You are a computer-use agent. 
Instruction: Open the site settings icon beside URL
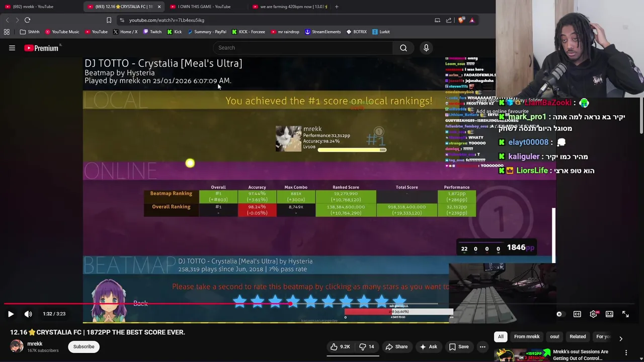pyautogui.click(x=122, y=20)
